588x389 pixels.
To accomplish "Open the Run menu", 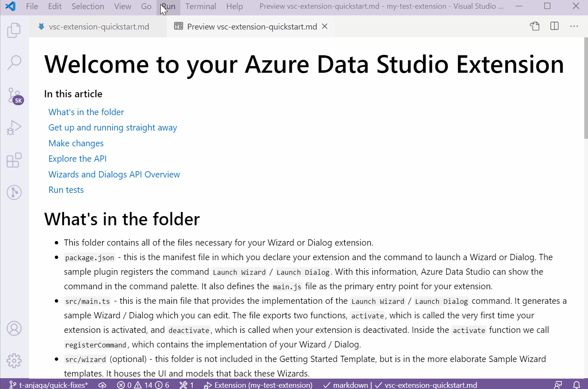I will pos(168,6).
